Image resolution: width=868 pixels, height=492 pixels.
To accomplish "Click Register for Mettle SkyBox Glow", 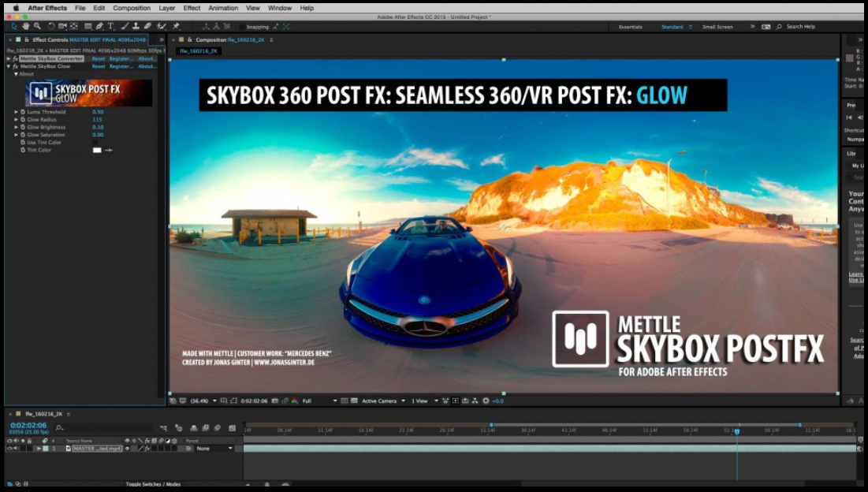I will pos(121,66).
